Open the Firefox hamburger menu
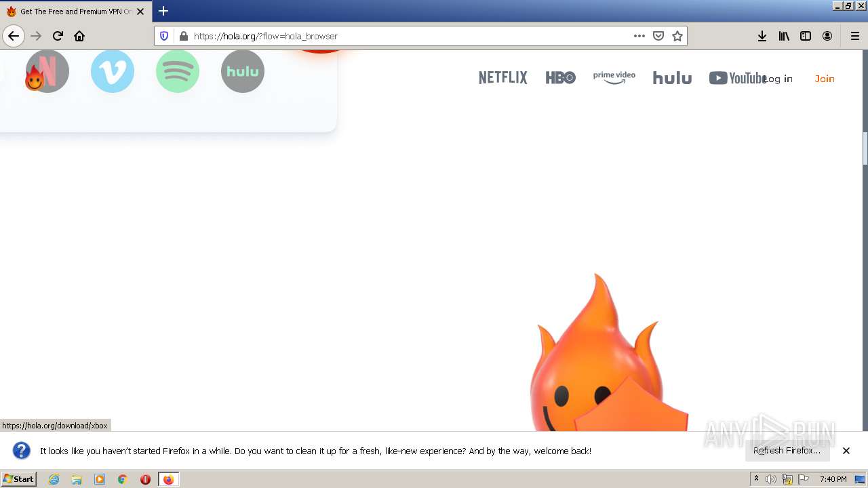The width and height of the screenshot is (868, 488). pos(855,36)
